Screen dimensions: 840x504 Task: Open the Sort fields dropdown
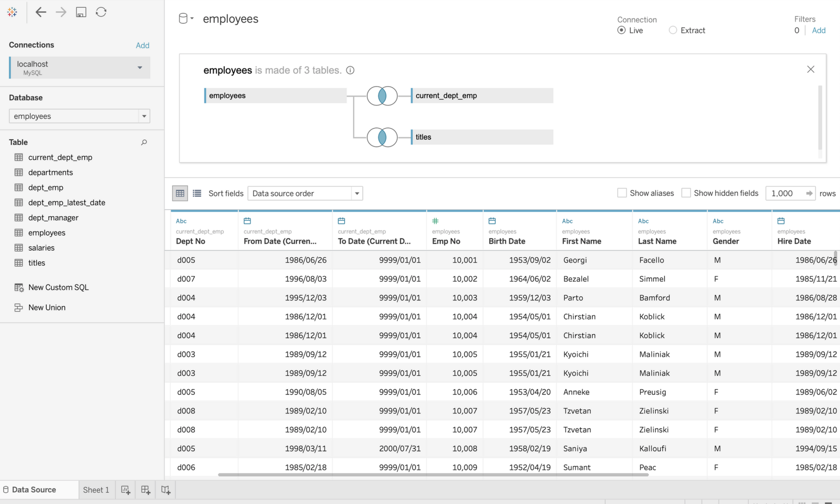356,193
